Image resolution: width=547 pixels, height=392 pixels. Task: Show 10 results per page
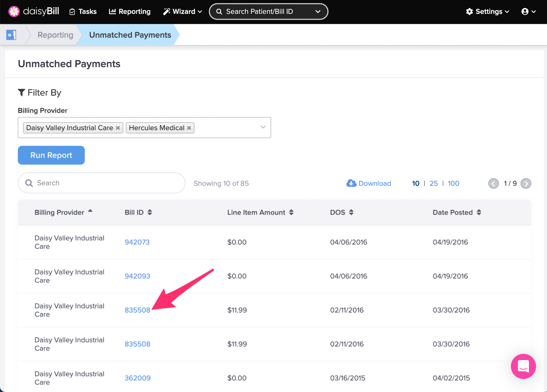pyautogui.click(x=416, y=183)
